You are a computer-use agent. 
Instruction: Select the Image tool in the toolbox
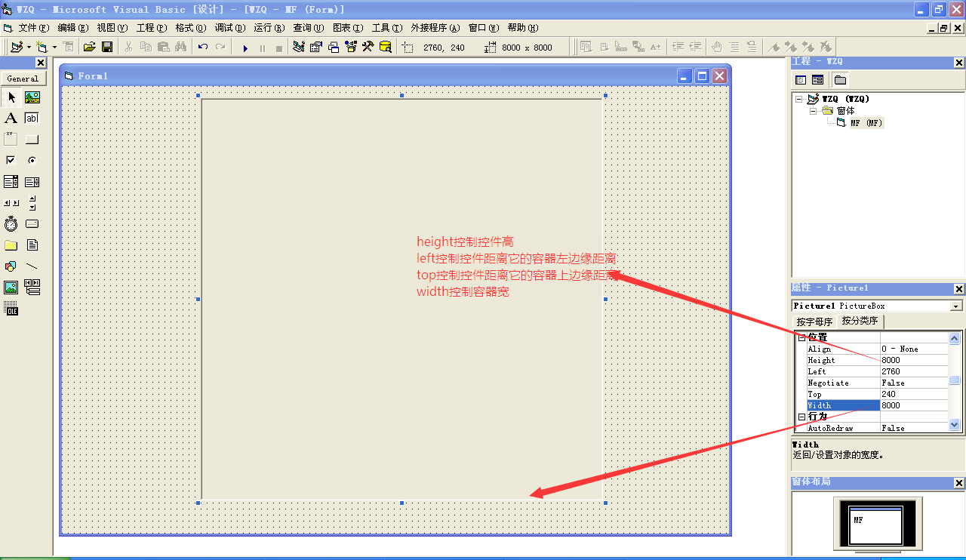(x=11, y=288)
